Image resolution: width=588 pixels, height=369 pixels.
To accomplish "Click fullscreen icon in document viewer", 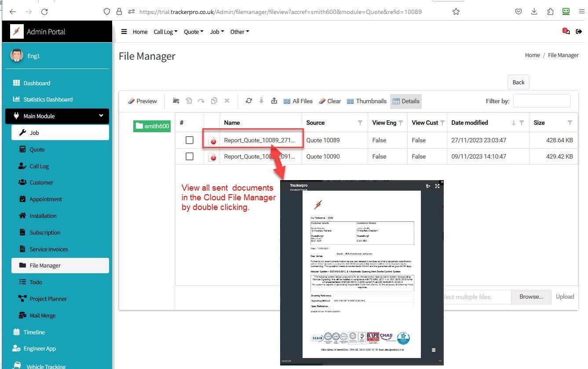I will click(x=437, y=186).
